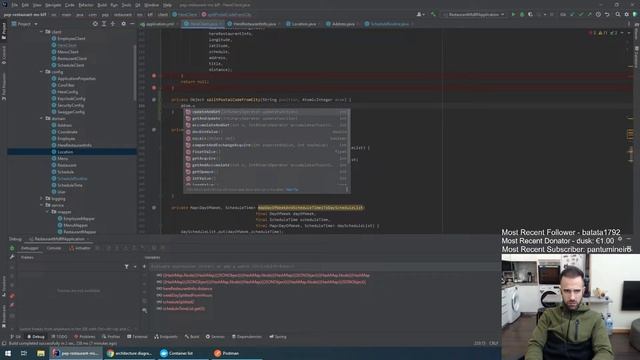Select opened file locate-target icon in Project panel
The image size is (640, 360).
pos(95,24)
